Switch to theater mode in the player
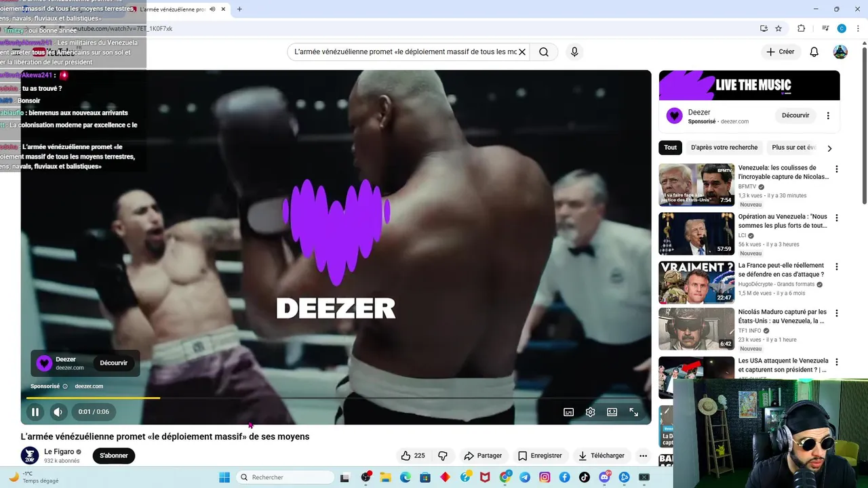868x488 pixels. click(x=612, y=412)
